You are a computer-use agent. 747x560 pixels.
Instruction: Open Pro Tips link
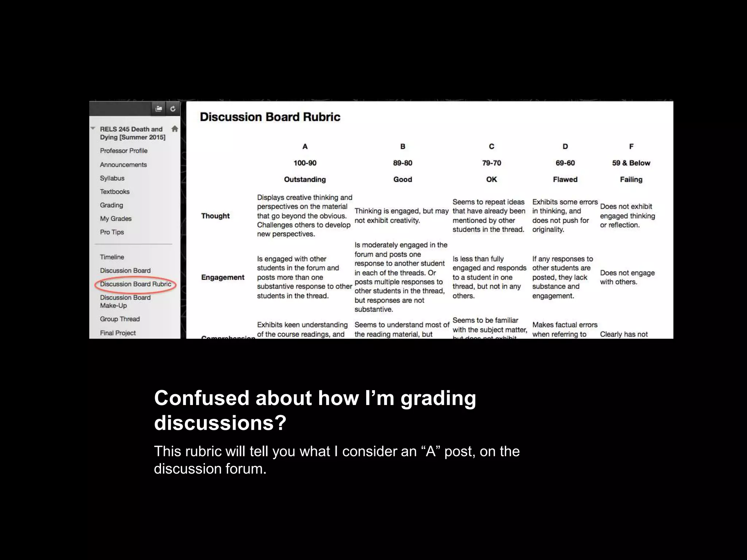coord(112,232)
